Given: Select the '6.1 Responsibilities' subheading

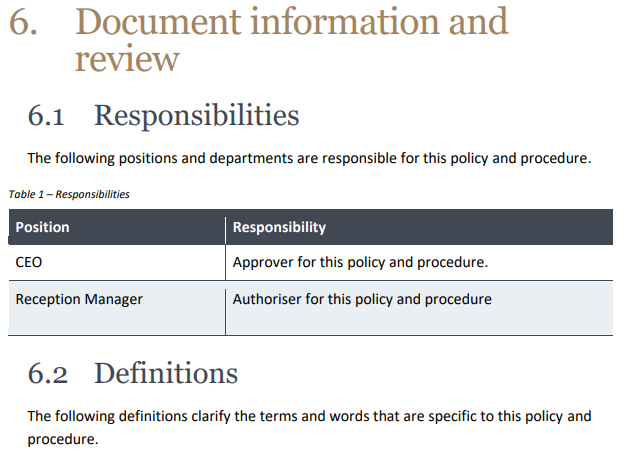Looking at the screenshot, I should [x=163, y=115].
